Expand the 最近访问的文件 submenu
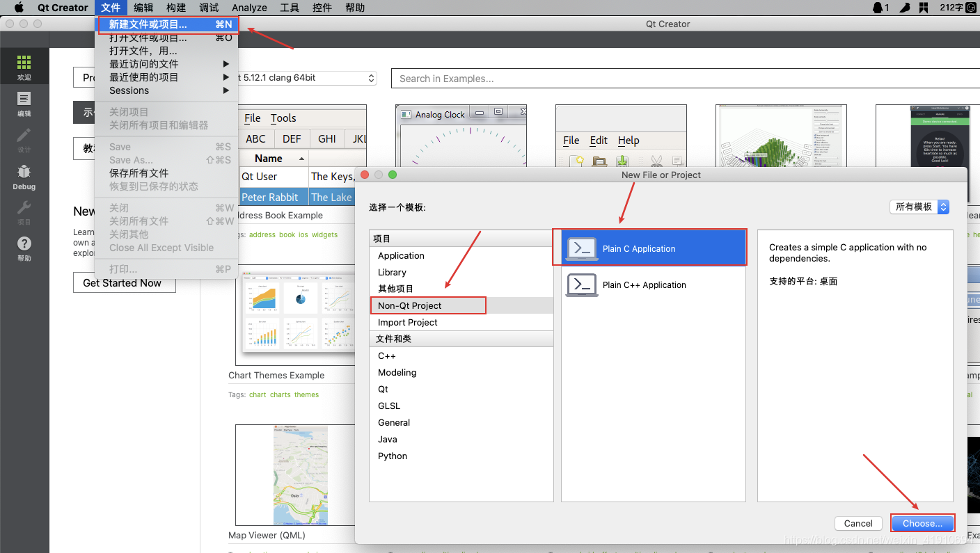 tap(167, 64)
